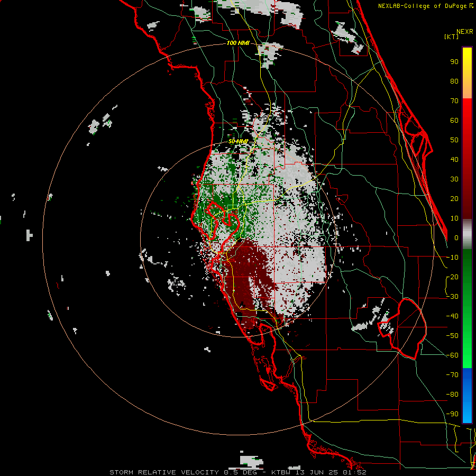Click the NEXR label above the scale

[x=465, y=32]
